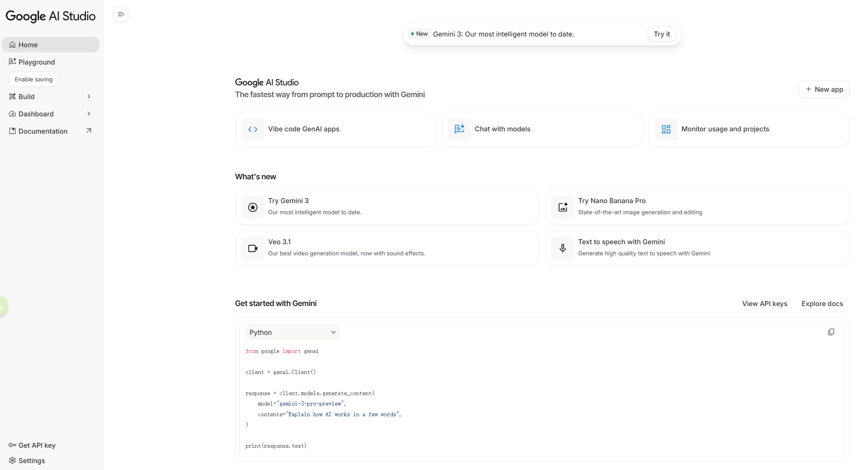The width and height of the screenshot is (868, 470).
Task: Click the Nano Banana Pro image icon
Action: tap(562, 207)
